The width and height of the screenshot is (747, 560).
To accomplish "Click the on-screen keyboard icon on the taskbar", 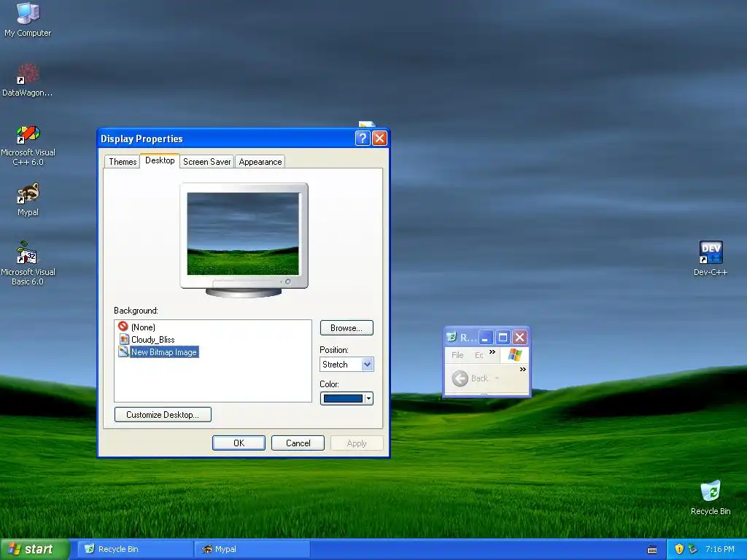I will click(652, 550).
